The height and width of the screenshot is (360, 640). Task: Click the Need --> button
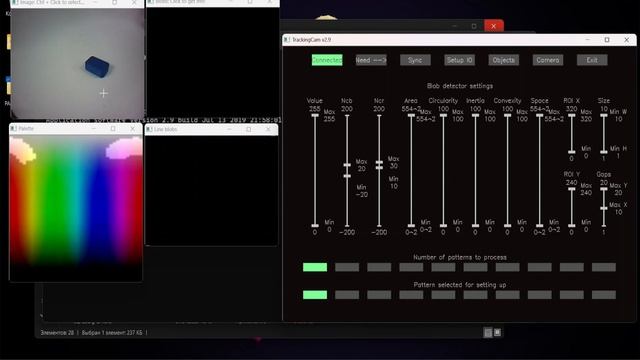371,60
